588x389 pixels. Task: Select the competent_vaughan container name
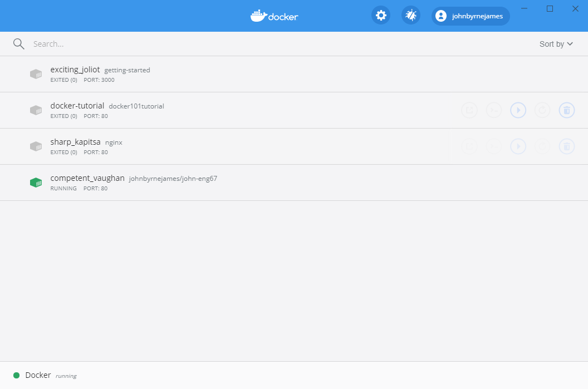87,178
